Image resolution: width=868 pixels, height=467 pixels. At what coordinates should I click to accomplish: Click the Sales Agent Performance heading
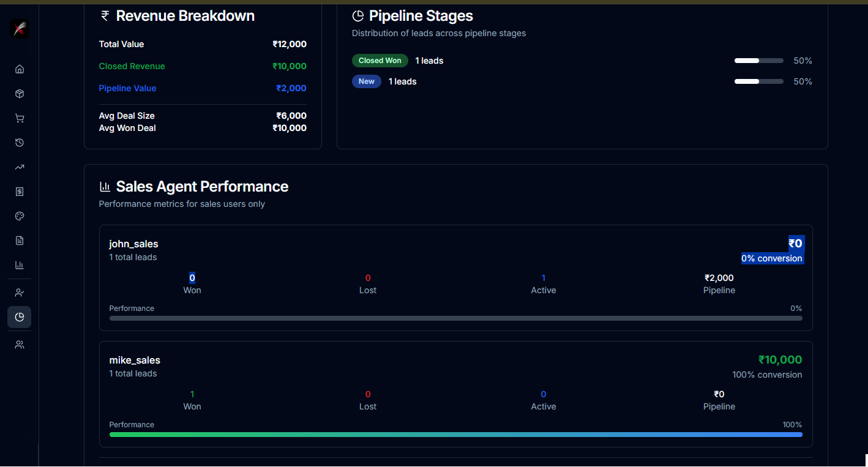click(202, 187)
